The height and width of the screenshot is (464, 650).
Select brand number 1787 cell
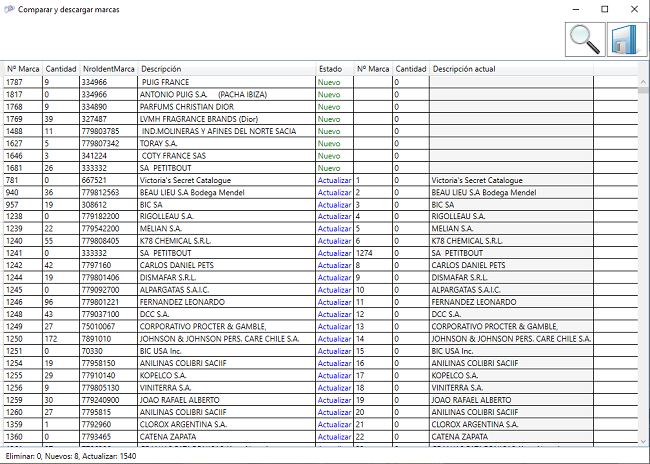tap(23, 82)
